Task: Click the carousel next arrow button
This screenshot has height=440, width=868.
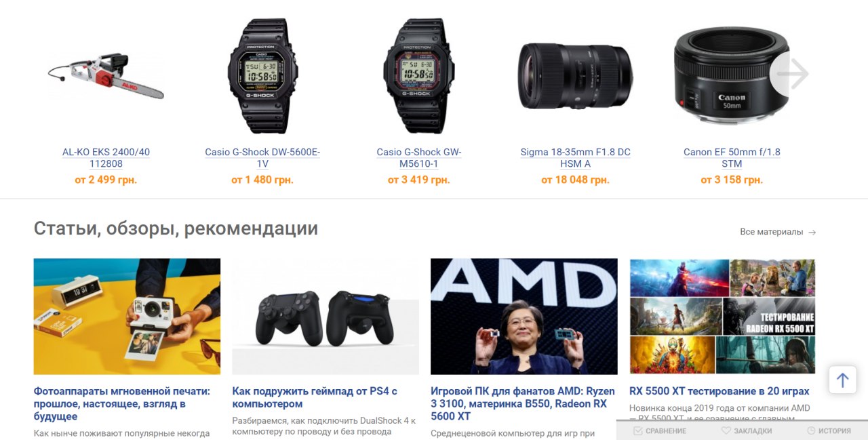Action: pos(790,73)
